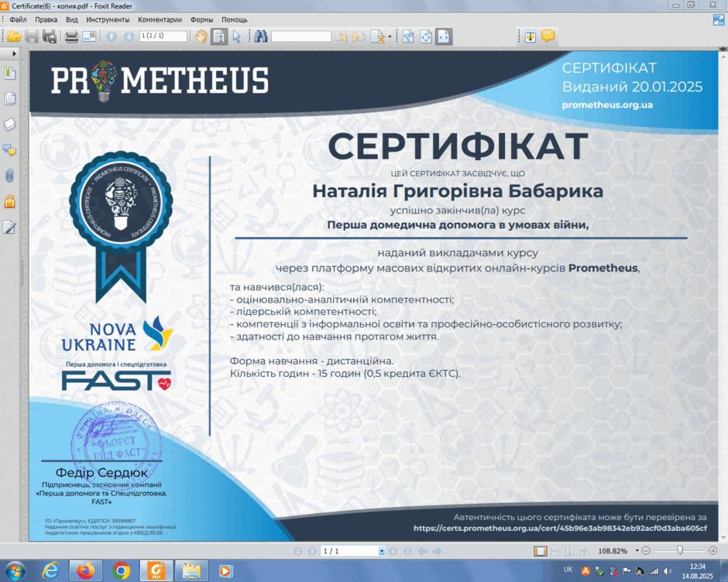Image resolution: width=728 pixels, height=582 pixels.
Task: Click the Fit Width icon
Action: click(444, 36)
